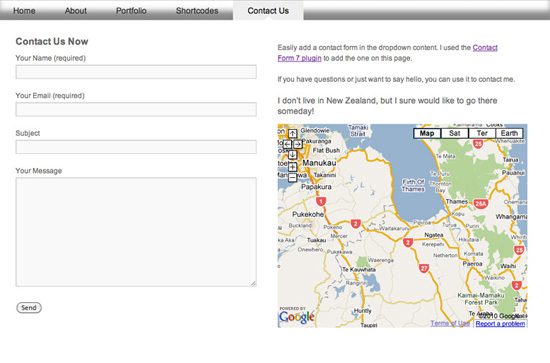Zoom out the map with minus button

pyautogui.click(x=293, y=177)
